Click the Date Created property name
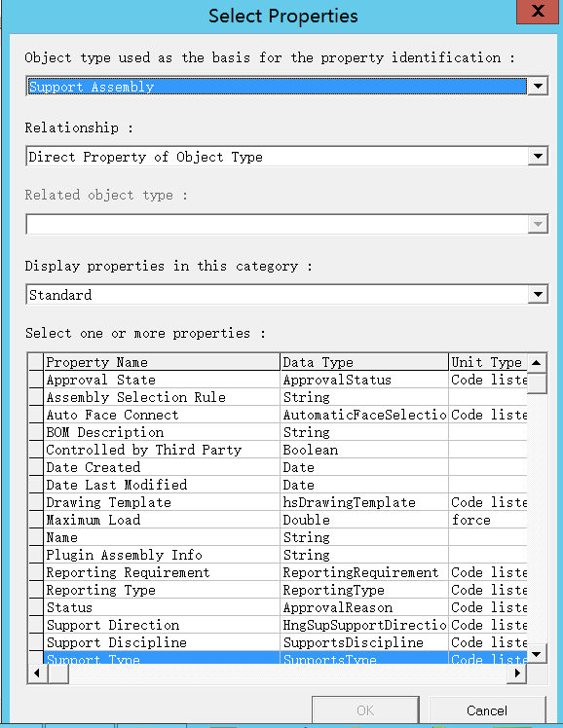This screenshot has height=728, width=563. pyautogui.click(x=93, y=467)
